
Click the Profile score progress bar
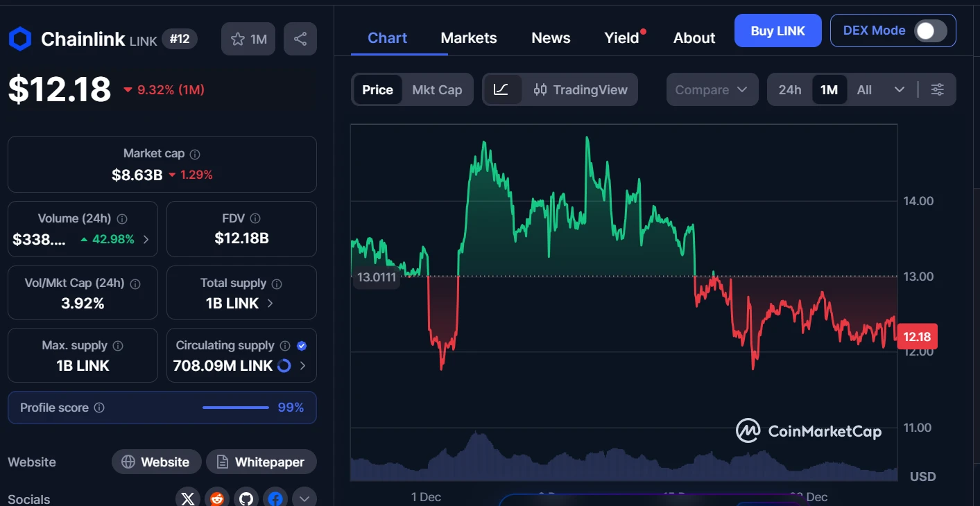click(235, 408)
